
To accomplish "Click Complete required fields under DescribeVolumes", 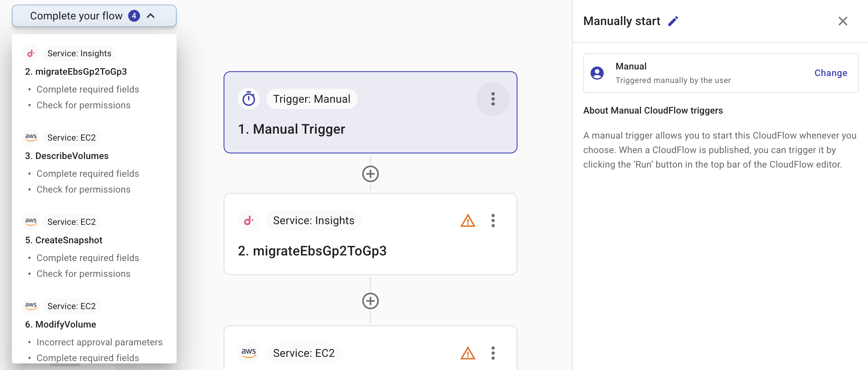I will pos(88,173).
